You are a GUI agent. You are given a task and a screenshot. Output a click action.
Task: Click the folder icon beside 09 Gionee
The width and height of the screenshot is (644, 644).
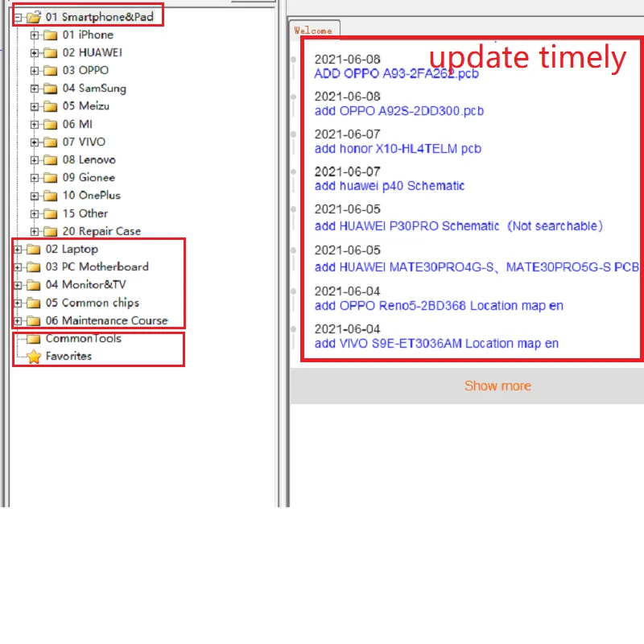pyautogui.click(x=50, y=178)
